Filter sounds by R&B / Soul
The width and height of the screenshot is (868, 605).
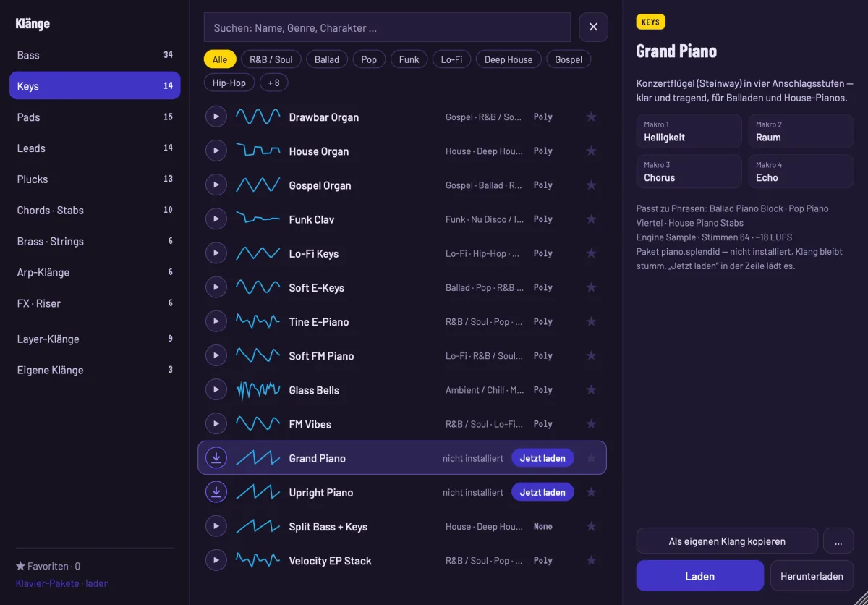271,59
